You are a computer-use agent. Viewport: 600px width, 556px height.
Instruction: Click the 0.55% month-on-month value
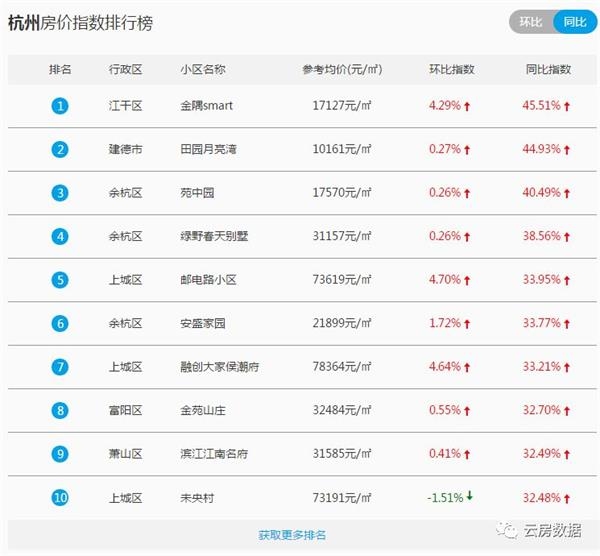coord(445,410)
